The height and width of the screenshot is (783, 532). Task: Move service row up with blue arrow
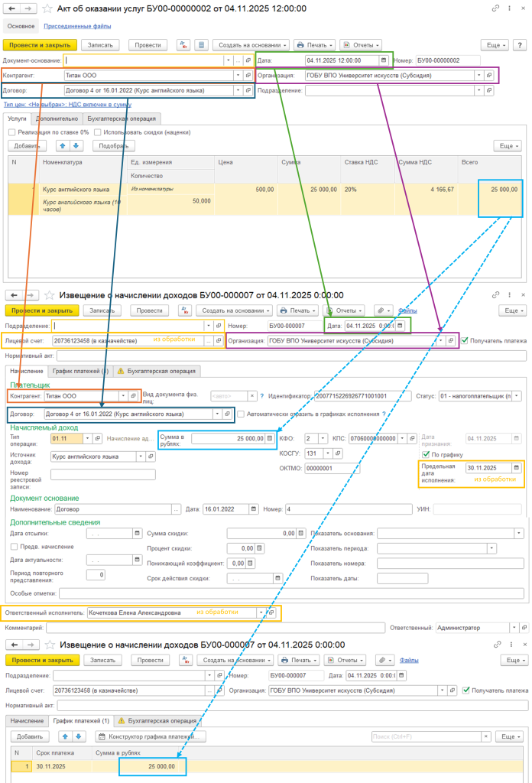coord(63,146)
